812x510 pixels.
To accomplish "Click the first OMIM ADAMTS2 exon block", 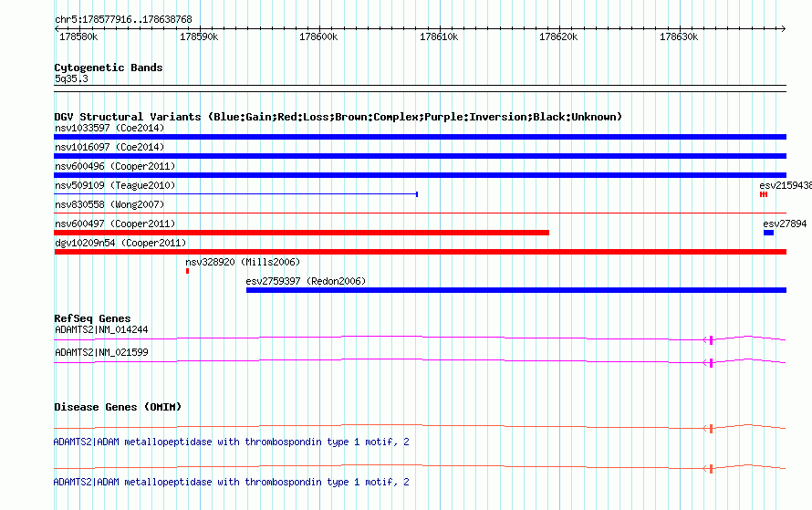I will (711, 429).
